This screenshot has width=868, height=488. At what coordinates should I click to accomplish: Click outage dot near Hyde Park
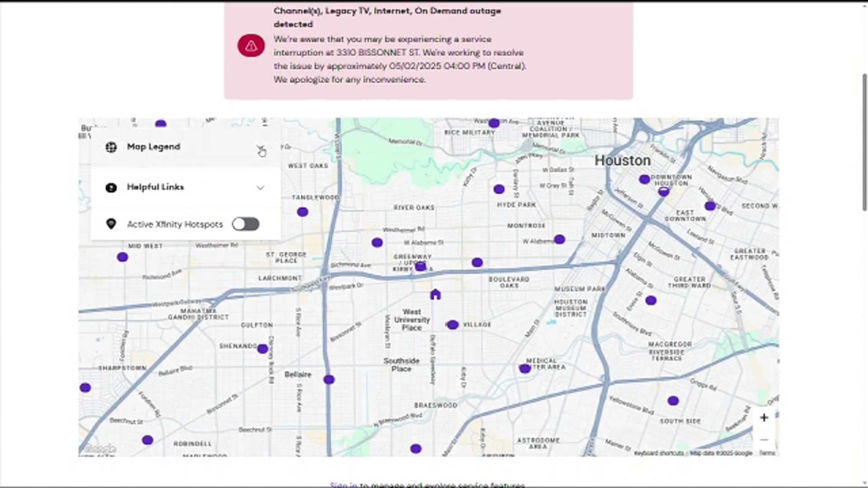pyautogui.click(x=499, y=189)
